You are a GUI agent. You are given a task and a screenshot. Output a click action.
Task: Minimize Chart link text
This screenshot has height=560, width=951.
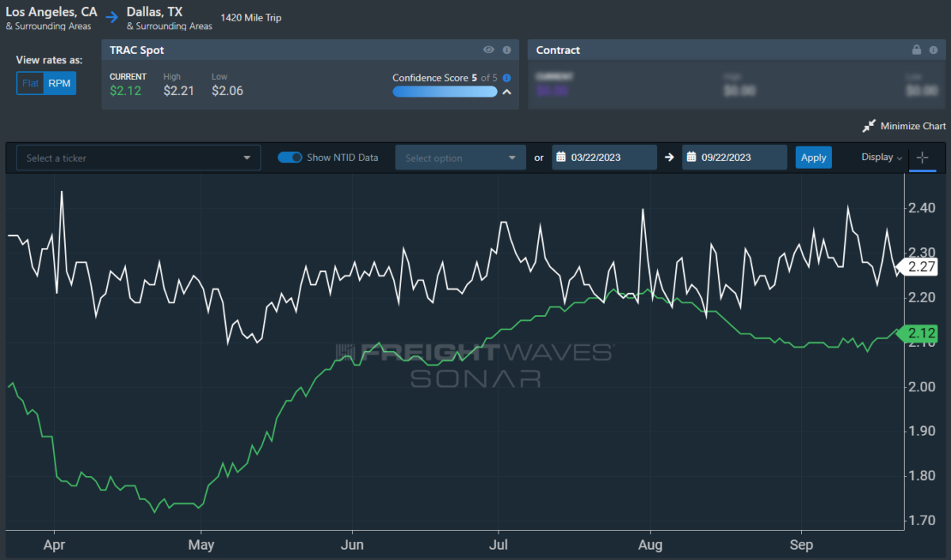(913, 127)
